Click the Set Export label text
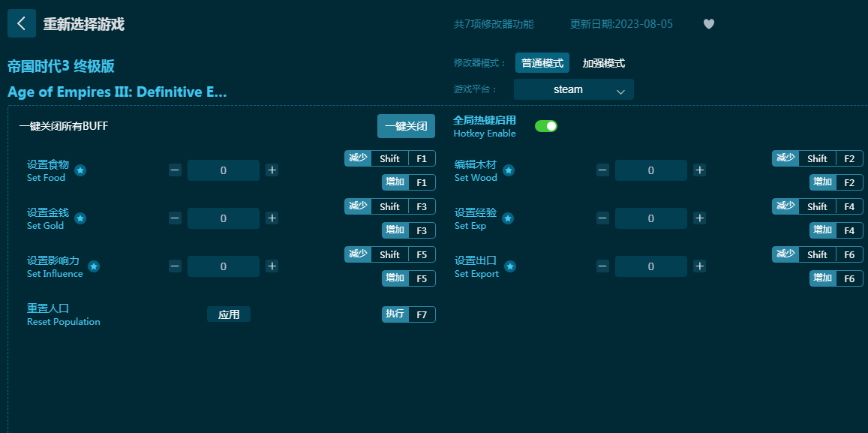Viewport: 868px width, 433px height. pyautogui.click(x=476, y=274)
